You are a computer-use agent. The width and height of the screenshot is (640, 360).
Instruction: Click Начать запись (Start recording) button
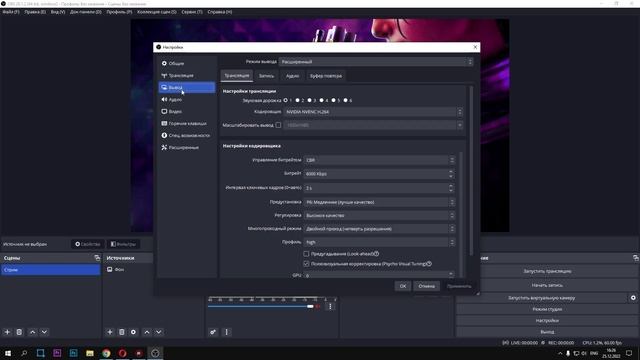point(547,285)
